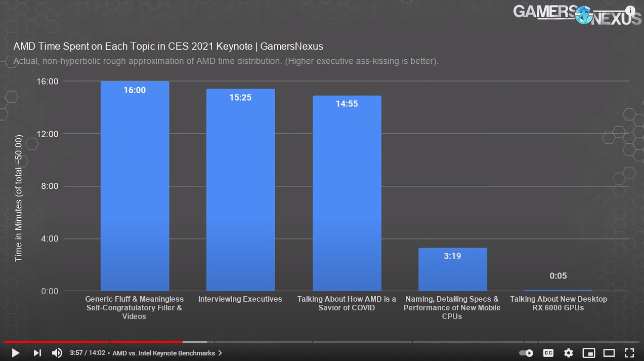Click the 'Time in Minutes' y-axis title

pos(19,198)
